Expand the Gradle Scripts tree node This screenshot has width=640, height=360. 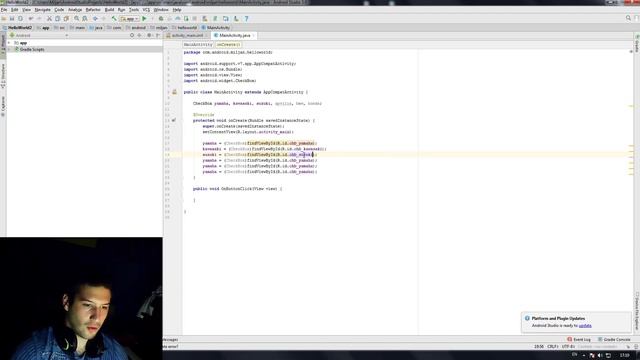coord(9,49)
